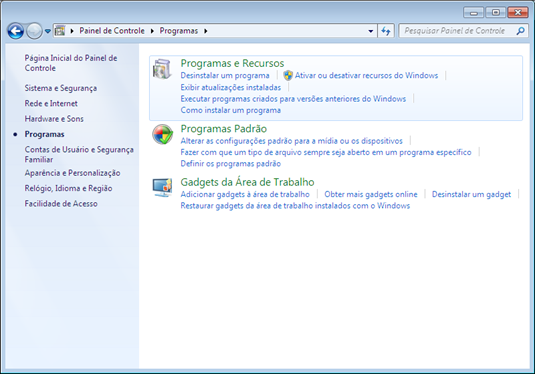Open the Programas e Recursos heading
The width and height of the screenshot is (535, 374).
pyautogui.click(x=232, y=63)
